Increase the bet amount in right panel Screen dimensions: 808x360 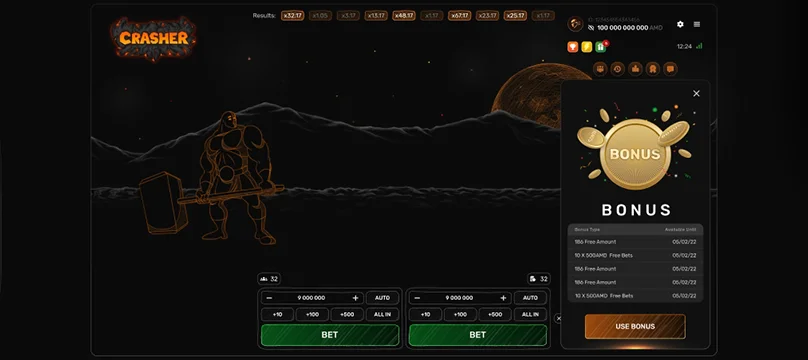click(503, 298)
